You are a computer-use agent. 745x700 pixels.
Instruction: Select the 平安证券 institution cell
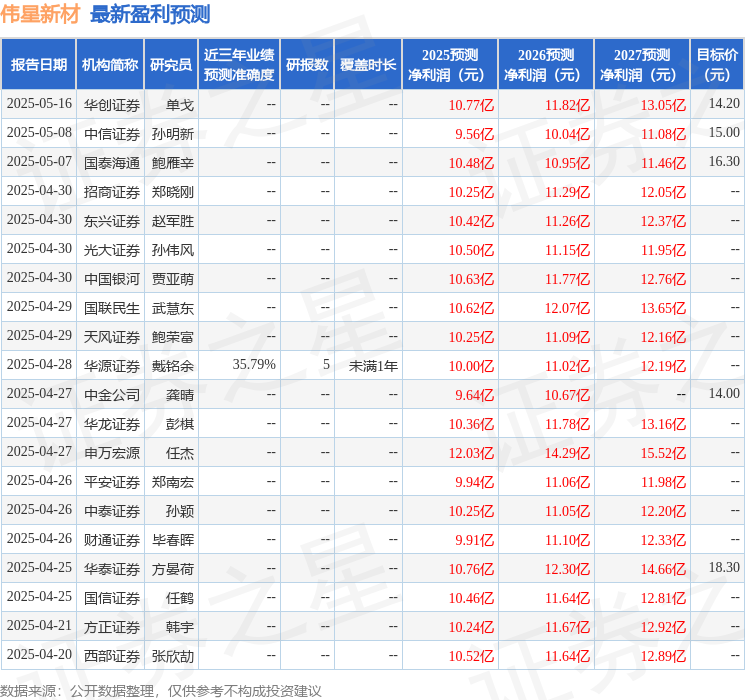[x=112, y=482]
